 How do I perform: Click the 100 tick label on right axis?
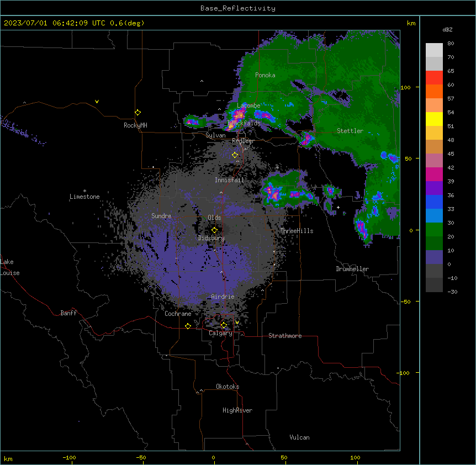click(x=405, y=87)
